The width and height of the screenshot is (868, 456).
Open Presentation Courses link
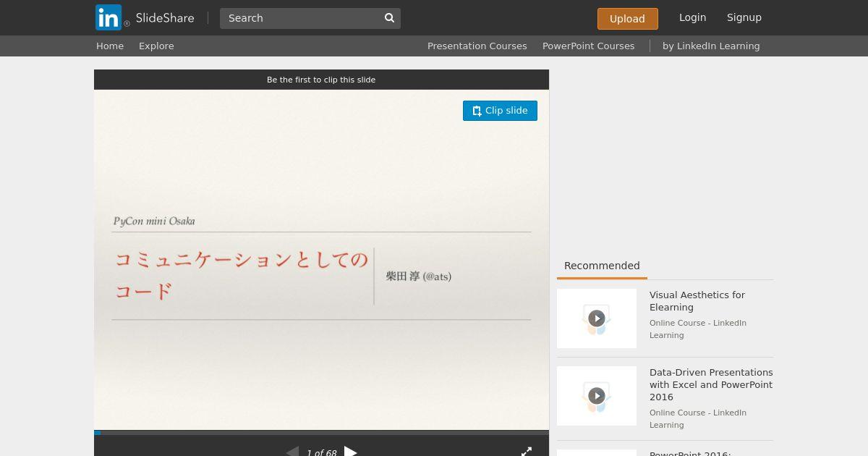[477, 46]
